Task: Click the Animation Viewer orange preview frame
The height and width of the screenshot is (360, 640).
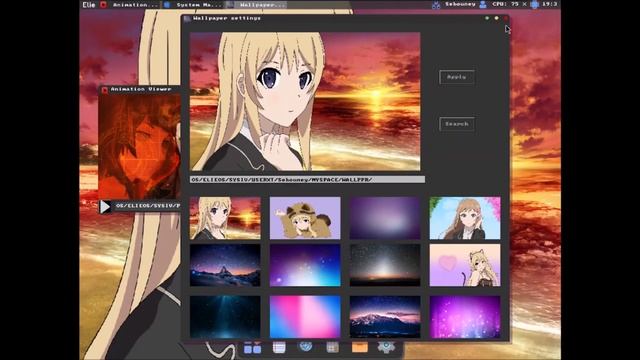Action: tap(140, 146)
